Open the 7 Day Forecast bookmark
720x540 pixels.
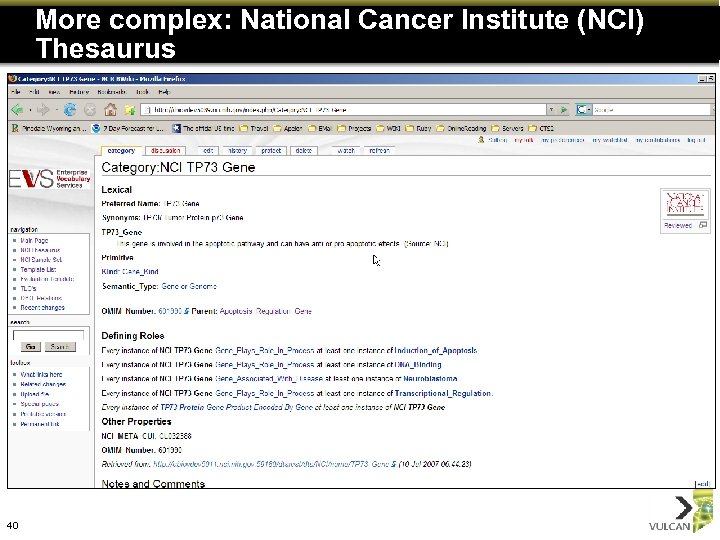coord(128,128)
